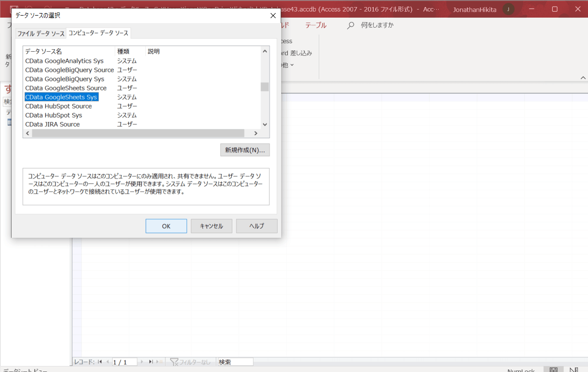
Task: Click Word 差し込み ribbon command
Action: (296, 53)
